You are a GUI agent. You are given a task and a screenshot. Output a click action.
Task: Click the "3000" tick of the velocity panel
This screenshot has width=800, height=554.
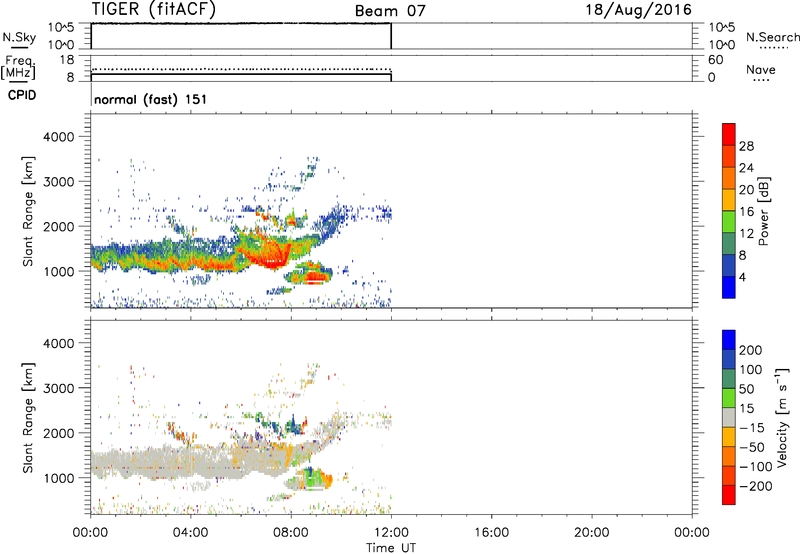point(59,388)
